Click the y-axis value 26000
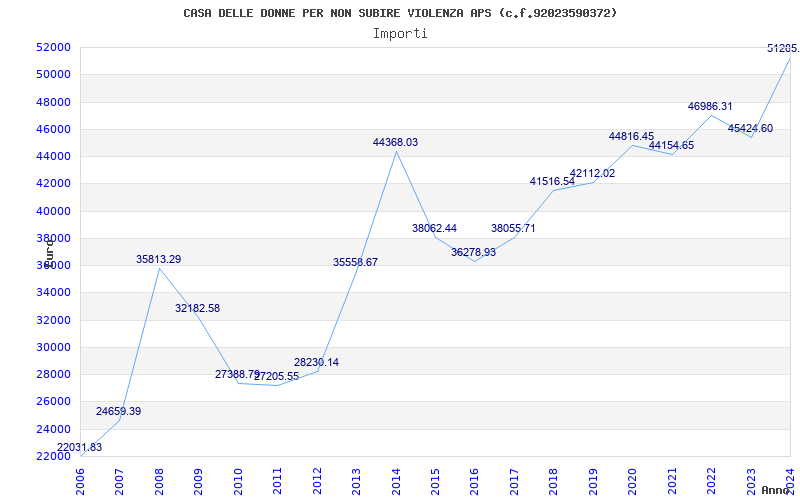 coord(53,402)
